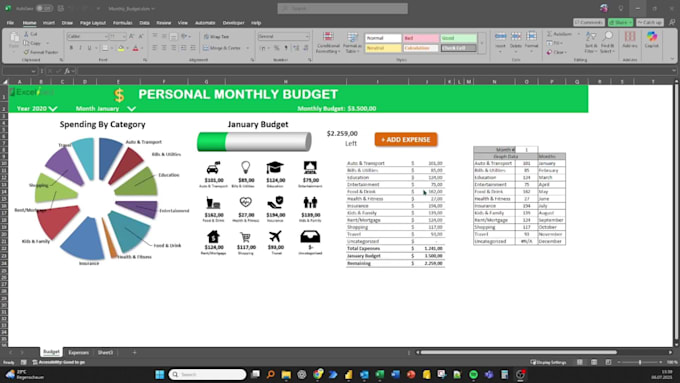Viewport: 680px width, 383px height.
Task: Click the zoom slider in status bar
Action: (640, 362)
